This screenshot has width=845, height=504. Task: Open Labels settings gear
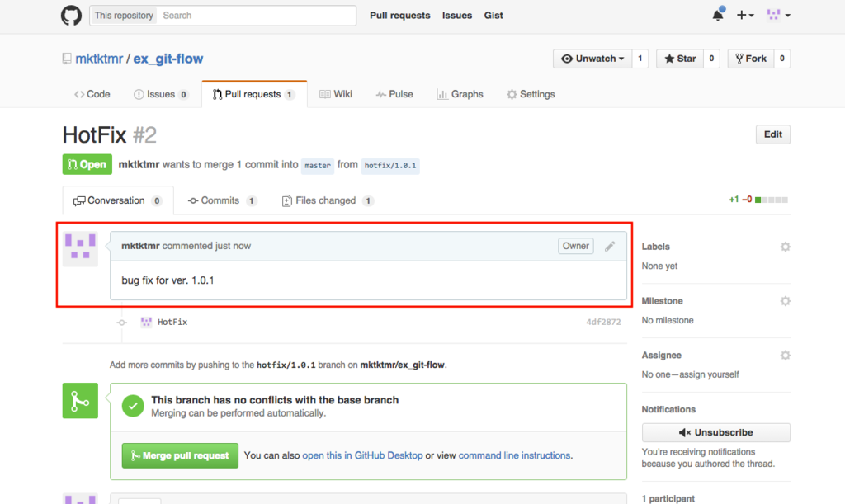tap(786, 247)
